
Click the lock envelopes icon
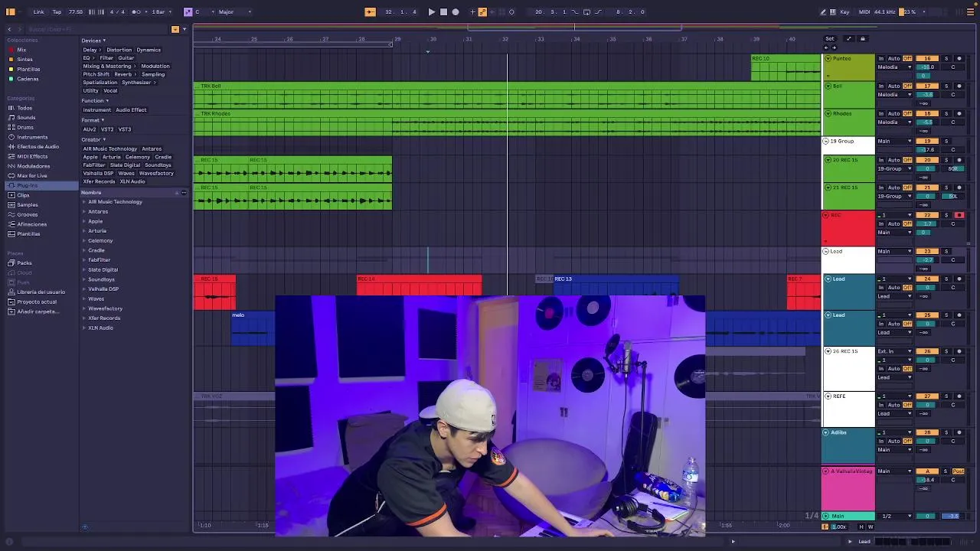click(863, 38)
